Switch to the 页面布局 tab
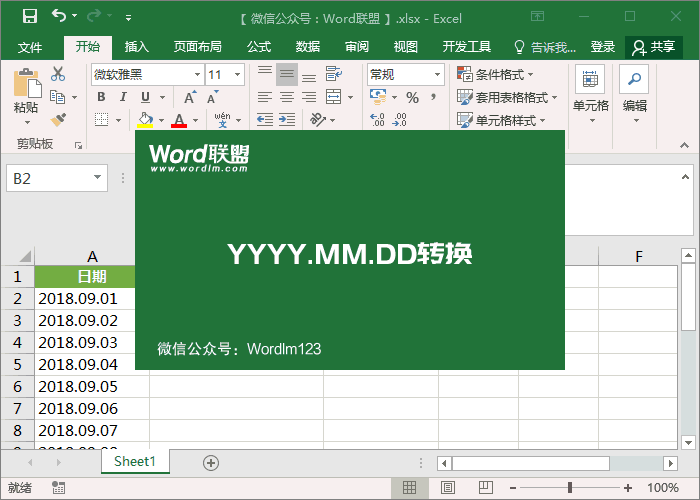This screenshot has height=500, width=700. click(x=197, y=47)
